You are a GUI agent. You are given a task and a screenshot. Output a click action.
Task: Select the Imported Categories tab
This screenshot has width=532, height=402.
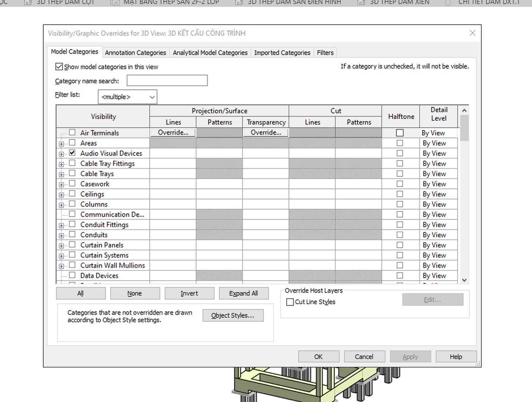[282, 53]
